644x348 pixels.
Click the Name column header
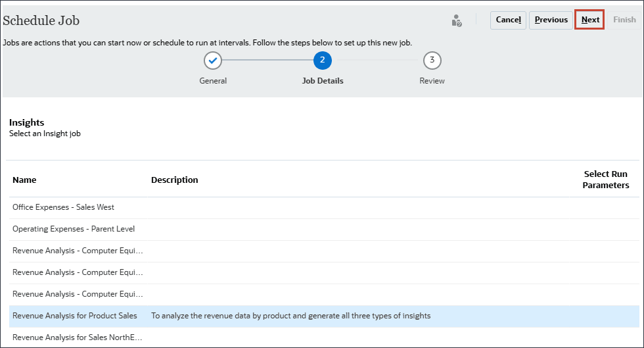click(x=24, y=180)
